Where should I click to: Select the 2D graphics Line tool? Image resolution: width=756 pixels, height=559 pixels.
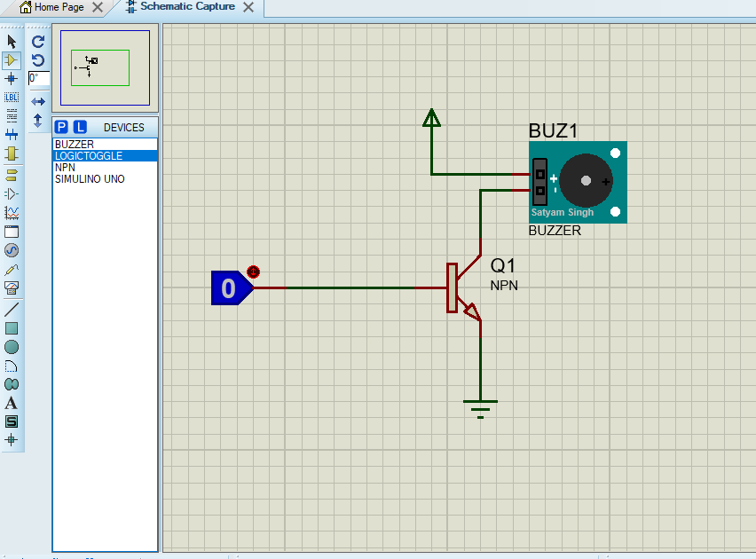click(x=12, y=309)
